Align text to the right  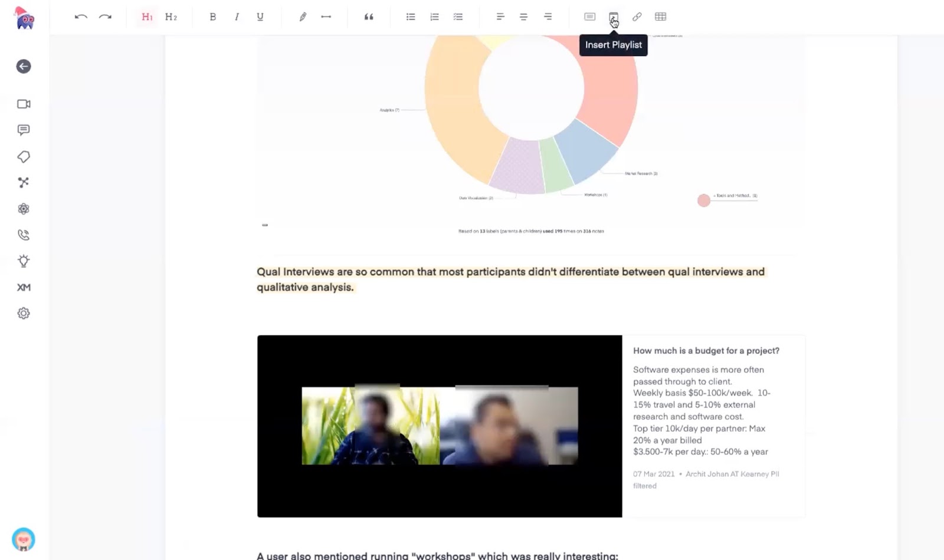(548, 17)
